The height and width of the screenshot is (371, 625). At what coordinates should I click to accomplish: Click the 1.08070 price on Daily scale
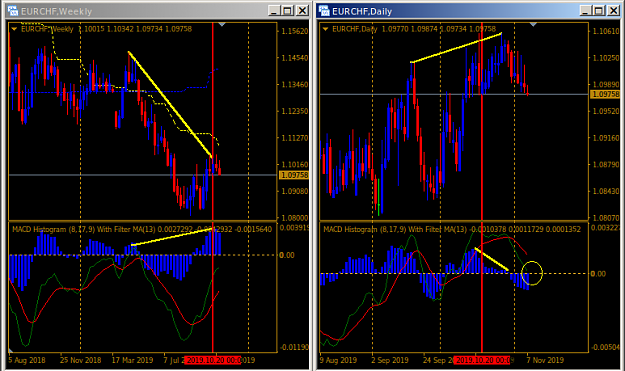pyautogui.click(x=606, y=218)
